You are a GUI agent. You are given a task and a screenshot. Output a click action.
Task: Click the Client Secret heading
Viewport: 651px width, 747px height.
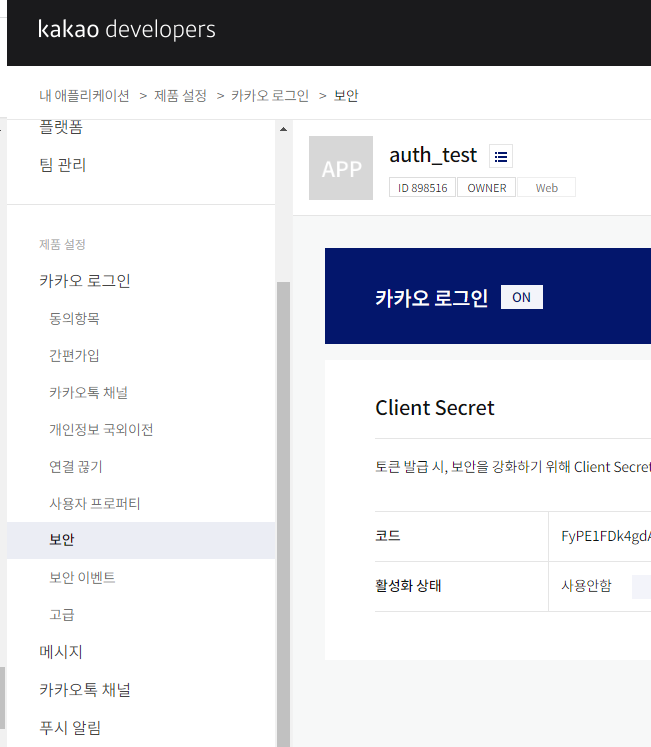(435, 408)
